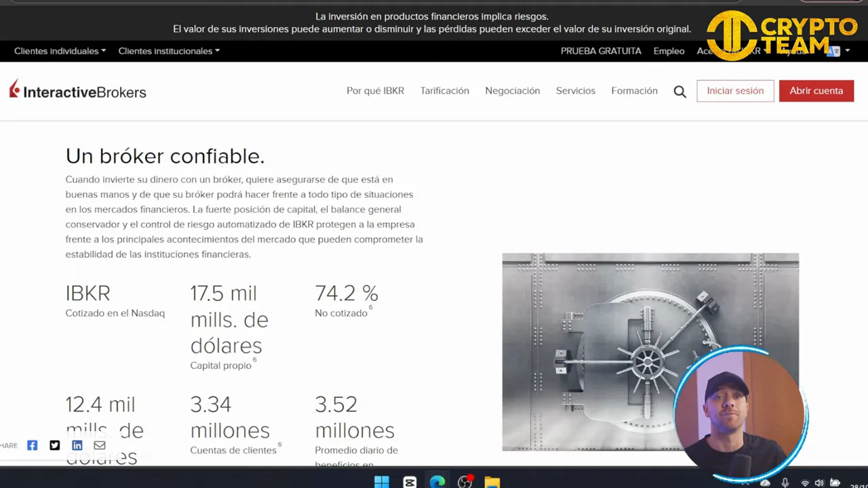This screenshot has height=488, width=868.
Task: Click the 'Cuentas de clientes' label
Action: coord(233,450)
